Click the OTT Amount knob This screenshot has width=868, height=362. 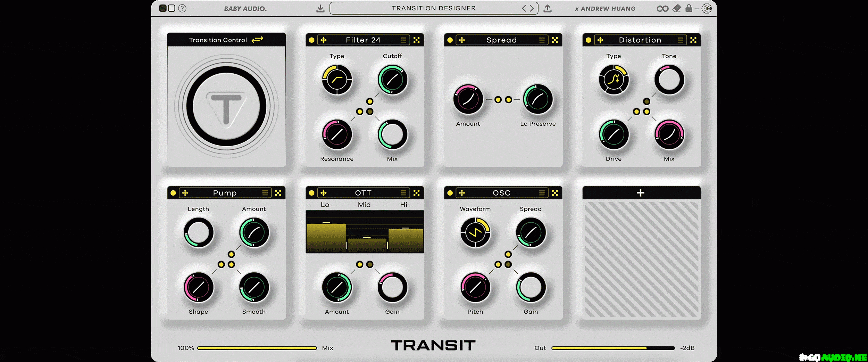tap(337, 287)
